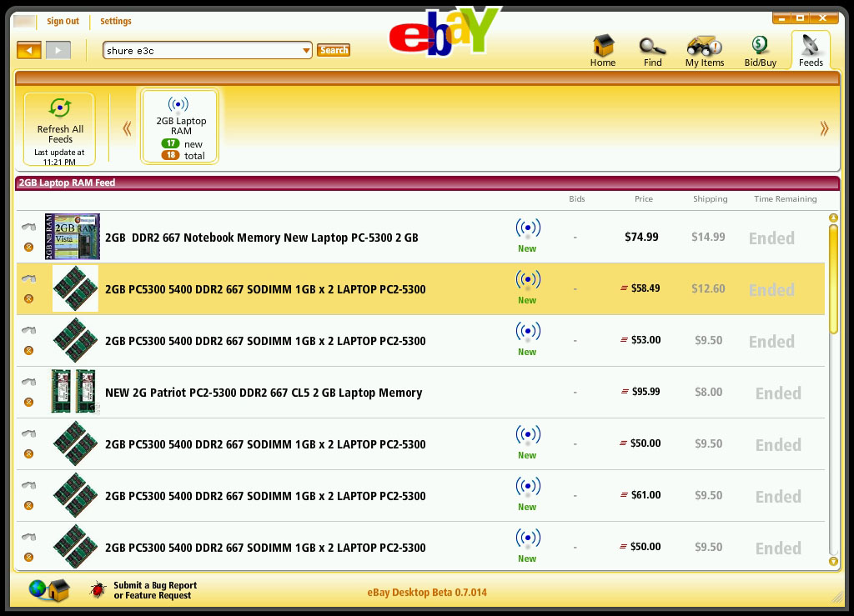Image resolution: width=854 pixels, height=616 pixels.
Task: Click the $95.99 price
Action: (x=646, y=392)
